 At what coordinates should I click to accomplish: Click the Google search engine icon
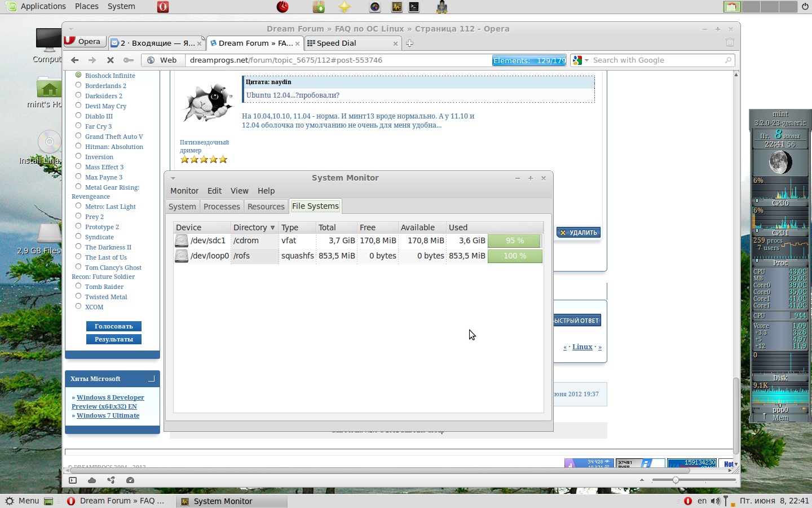click(x=577, y=60)
